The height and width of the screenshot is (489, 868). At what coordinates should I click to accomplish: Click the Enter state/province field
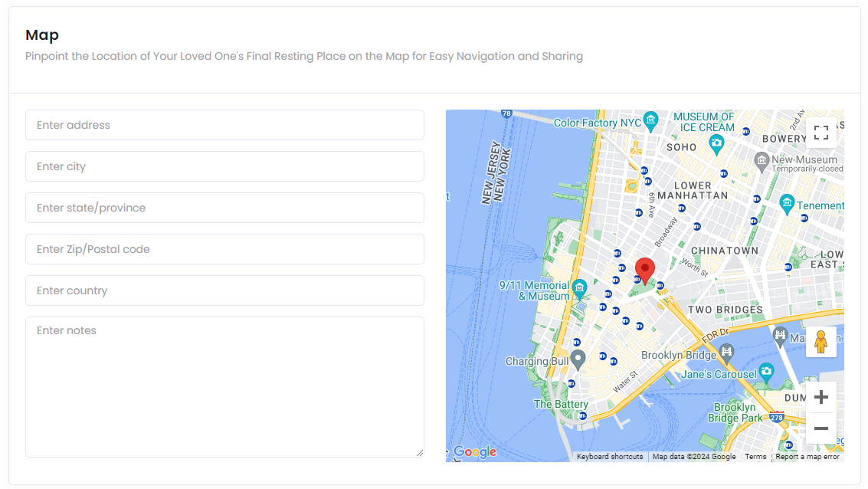point(224,208)
